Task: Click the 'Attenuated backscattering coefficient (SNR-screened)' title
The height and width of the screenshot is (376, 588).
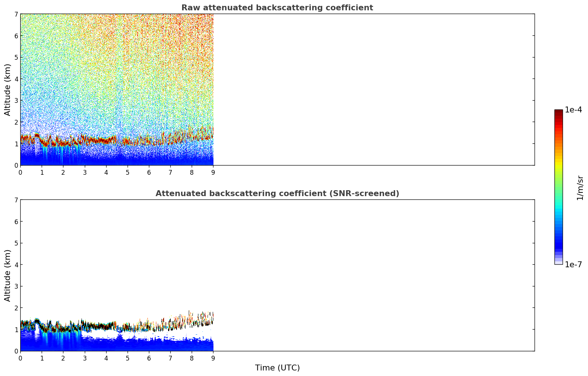Action: tap(277, 194)
